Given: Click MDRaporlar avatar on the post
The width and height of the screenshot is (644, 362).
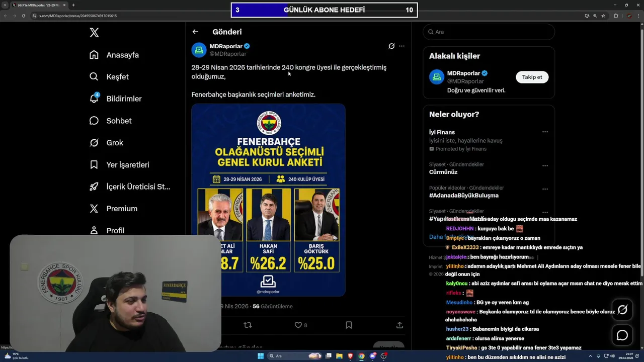Looking at the screenshot, I should (199, 50).
